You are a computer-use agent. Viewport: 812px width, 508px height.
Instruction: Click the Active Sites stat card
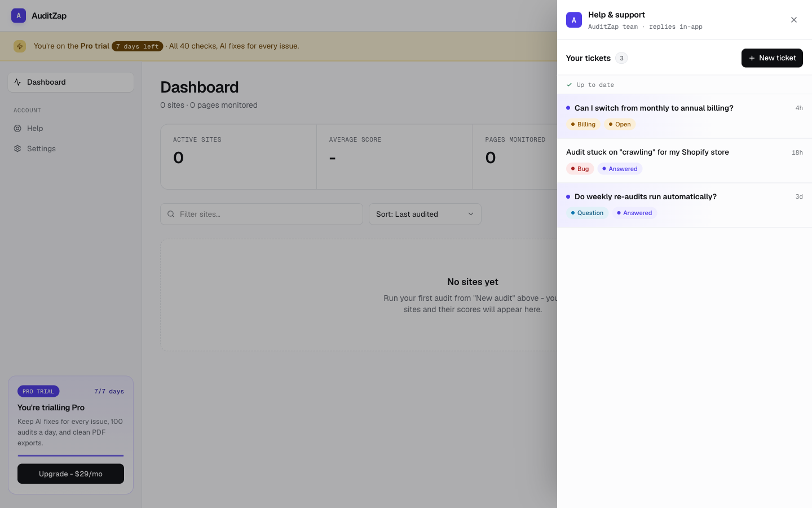pyautogui.click(x=239, y=157)
